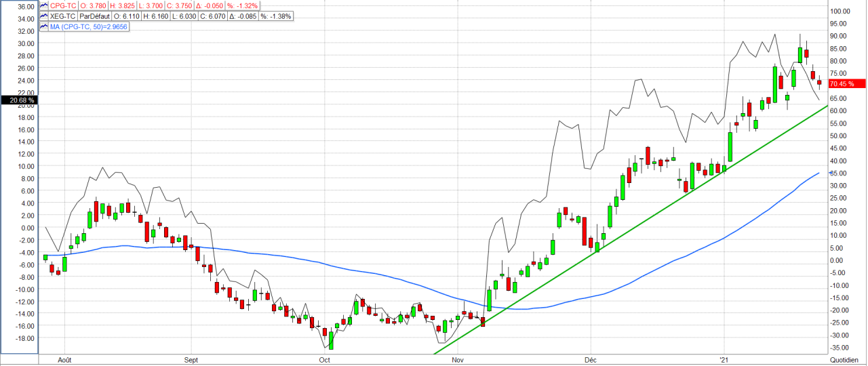Click the red 70.45 % price marker
The image size is (868, 366).
[847, 83]
